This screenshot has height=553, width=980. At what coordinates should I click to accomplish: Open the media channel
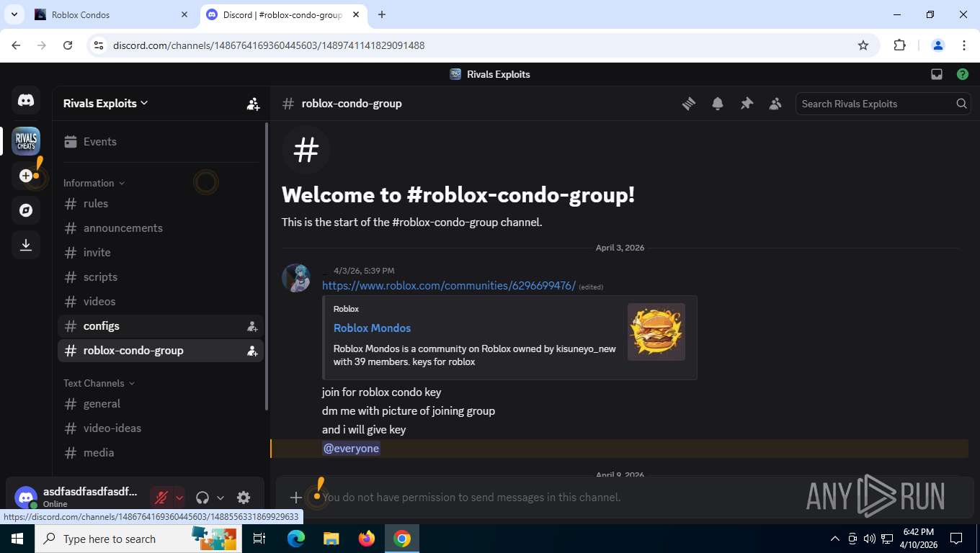[160, 453]
